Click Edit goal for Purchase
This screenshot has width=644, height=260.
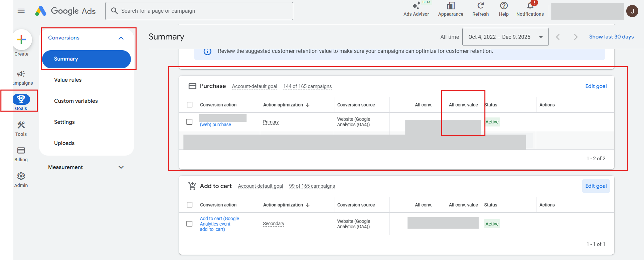point(596,86)
